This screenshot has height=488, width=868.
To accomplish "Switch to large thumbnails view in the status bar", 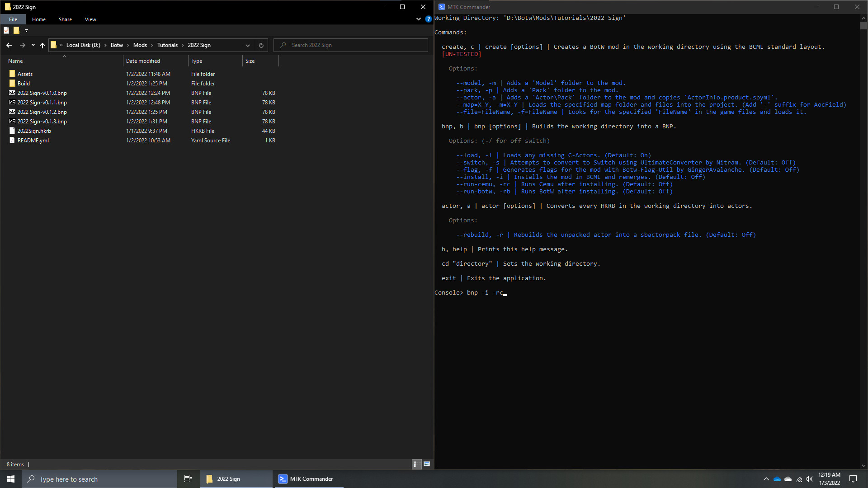I will [427, 464].
